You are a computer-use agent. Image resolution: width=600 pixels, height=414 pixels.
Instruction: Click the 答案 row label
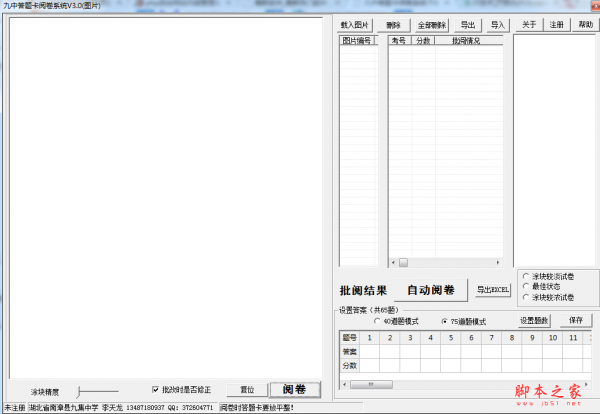pos(349,352)
